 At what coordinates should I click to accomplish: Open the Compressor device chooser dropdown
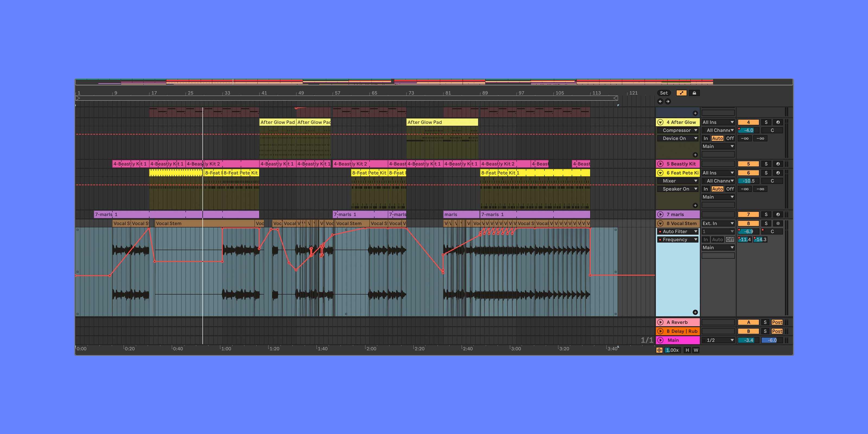click(x=678, y=130)
